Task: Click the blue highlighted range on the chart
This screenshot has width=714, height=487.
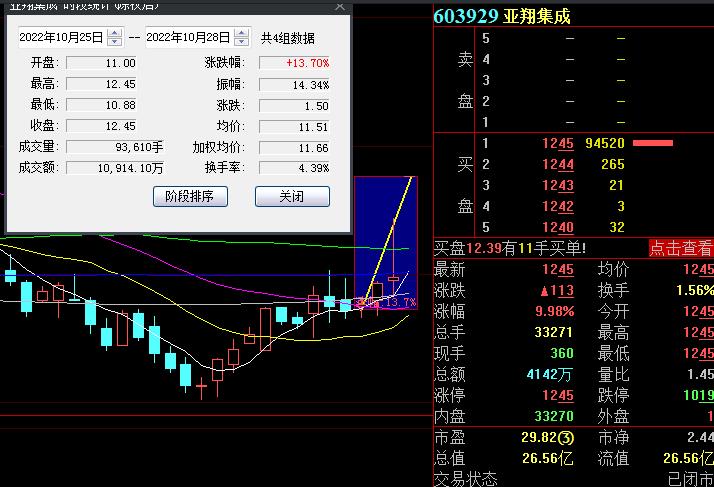Action: [x=385, y=230]
